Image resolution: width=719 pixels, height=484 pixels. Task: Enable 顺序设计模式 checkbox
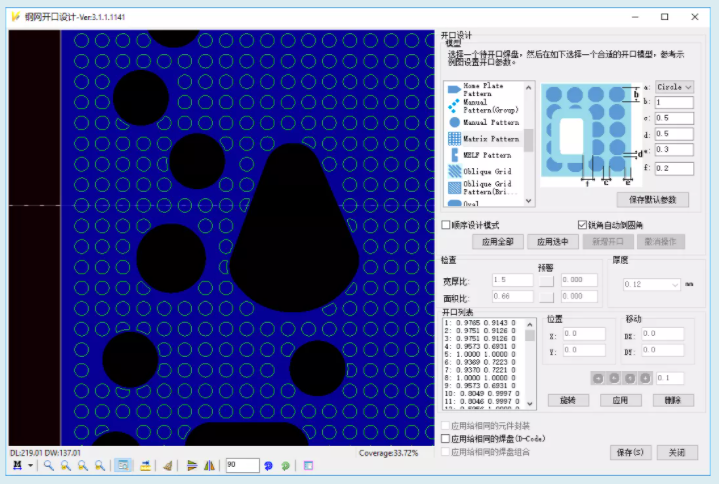click(x=446, y=225)
